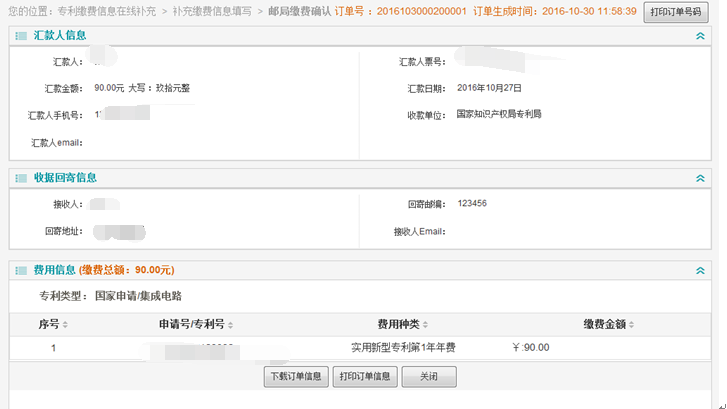Click 缴费总额：90.00元 total text
727x409 pixels.
tap(127, 270)
